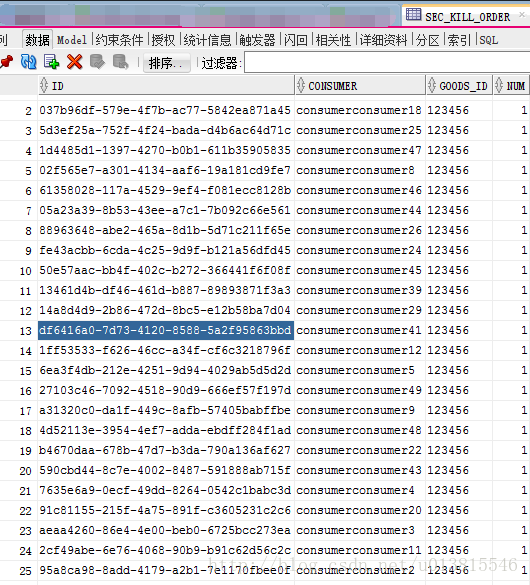The height and width of the screenshot is (585, 530).
Task: Select row 20 by its row number
Action: tap(25, 470)
